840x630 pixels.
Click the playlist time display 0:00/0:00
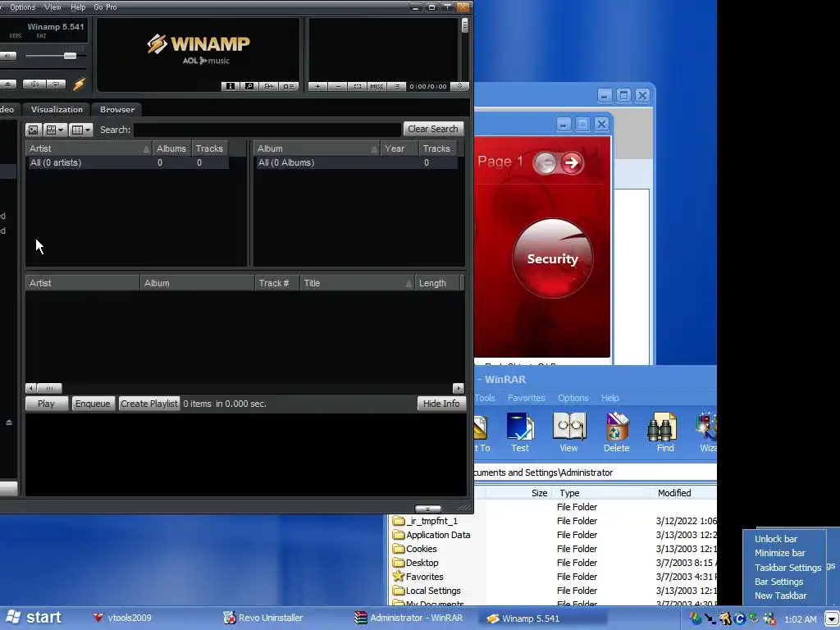tap(428, 86)
